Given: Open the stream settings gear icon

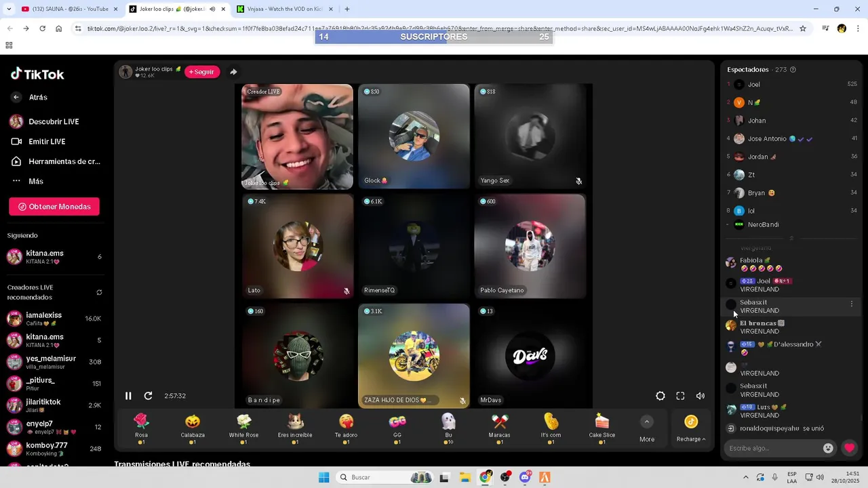Looking at the screenshot, I should [660, 396].
